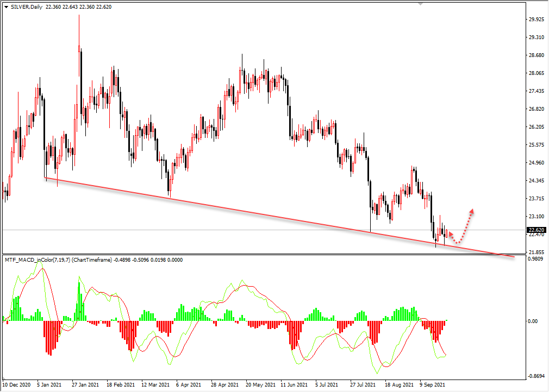Screen dimensions: 549x392
Task: Click the 6 Apr 2021 date label
Action: (189, 384)
